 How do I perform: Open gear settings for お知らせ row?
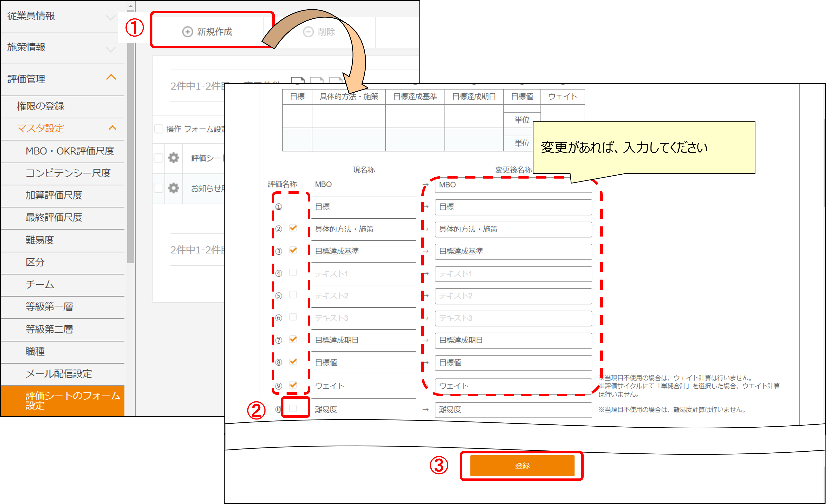point(173,188)
